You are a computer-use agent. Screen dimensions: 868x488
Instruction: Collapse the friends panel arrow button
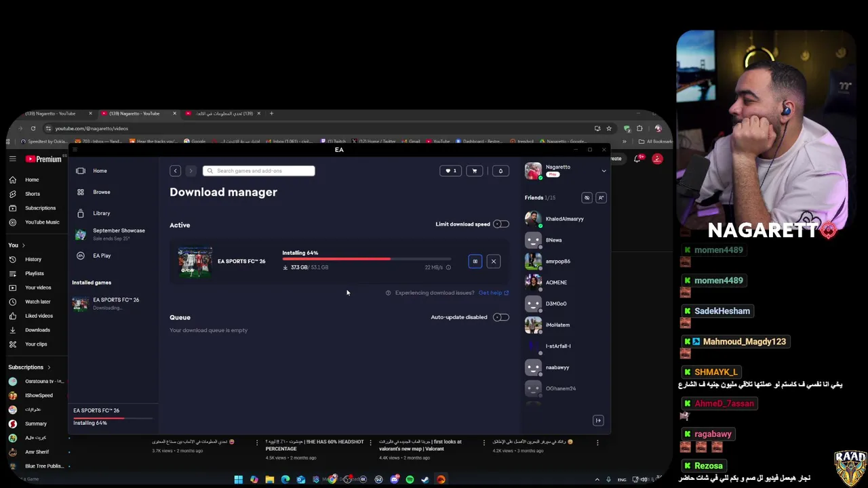598,421
